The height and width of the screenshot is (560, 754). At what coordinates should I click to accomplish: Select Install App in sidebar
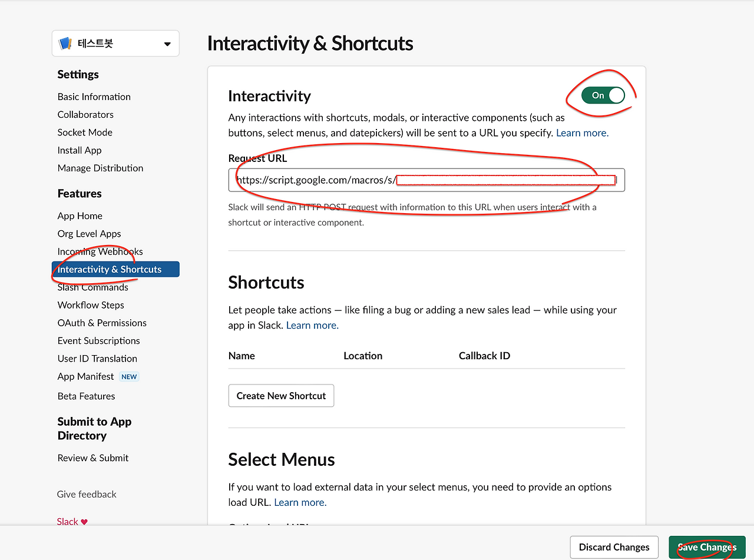pyautogui.click(x=80, y=150)
